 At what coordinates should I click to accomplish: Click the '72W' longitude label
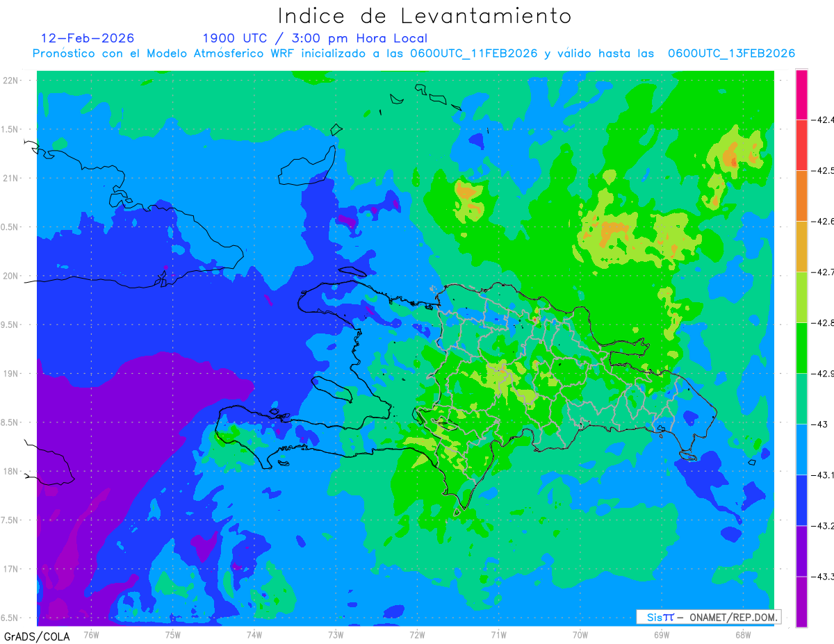tap(417, 634)
